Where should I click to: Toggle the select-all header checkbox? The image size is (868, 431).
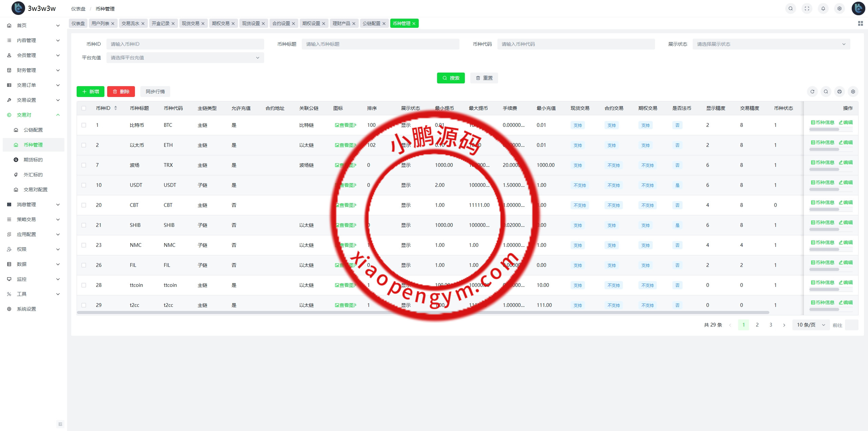(x=84, y=108)
